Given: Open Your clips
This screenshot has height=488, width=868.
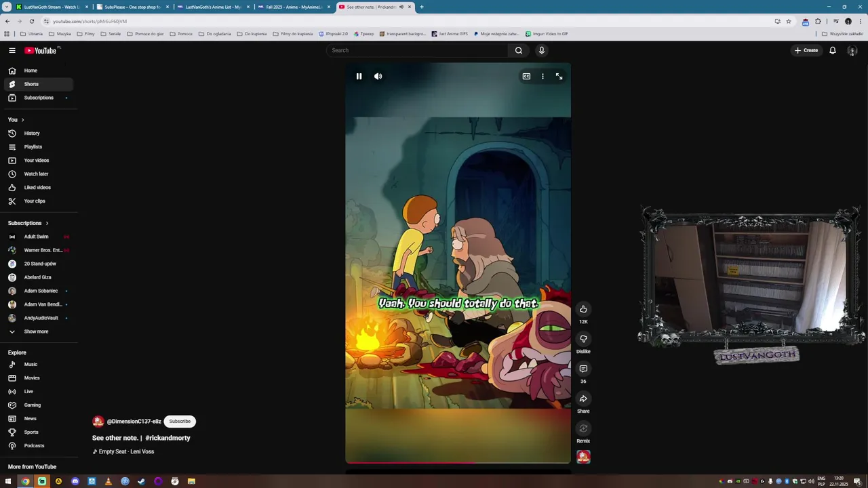Looking at the screenshot, I should point(39,201).
